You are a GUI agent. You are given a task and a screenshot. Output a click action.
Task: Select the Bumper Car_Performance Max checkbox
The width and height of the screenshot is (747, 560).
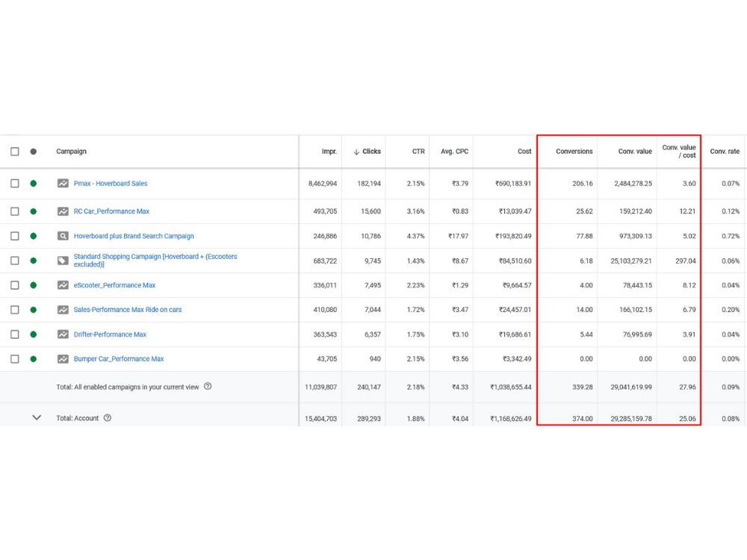coord(15,359)
